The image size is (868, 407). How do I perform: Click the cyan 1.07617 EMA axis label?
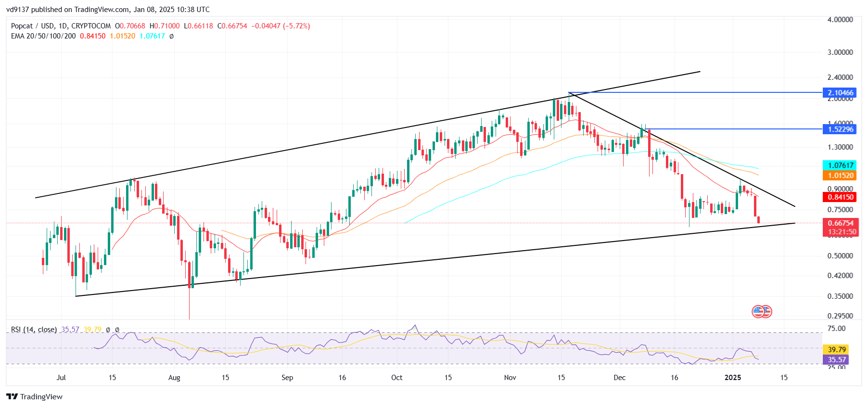pos(840,165)
